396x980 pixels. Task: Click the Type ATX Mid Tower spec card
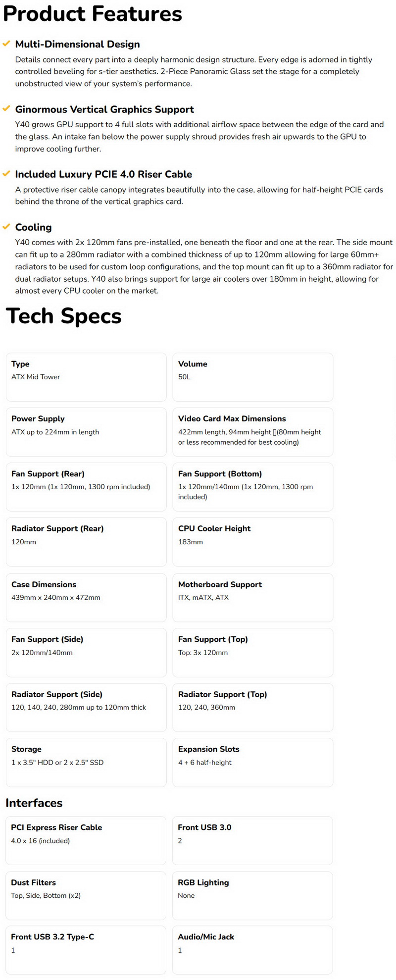[x=86, y=377]
